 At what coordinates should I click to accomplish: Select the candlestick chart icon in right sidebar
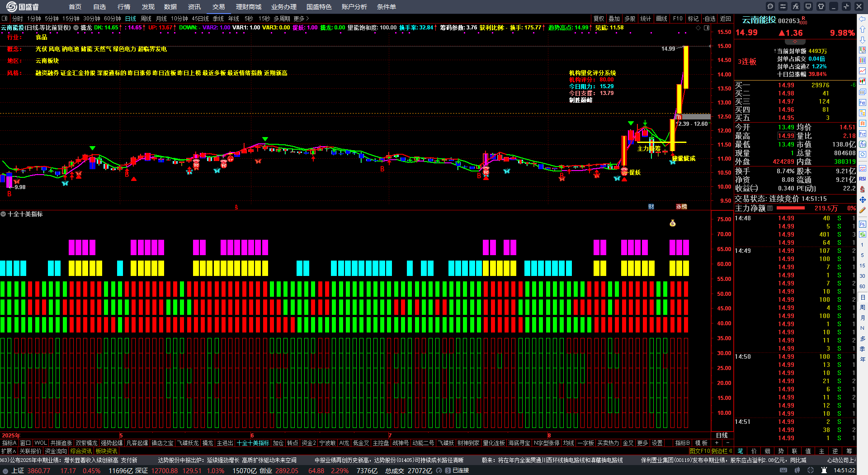pos(863,81)
